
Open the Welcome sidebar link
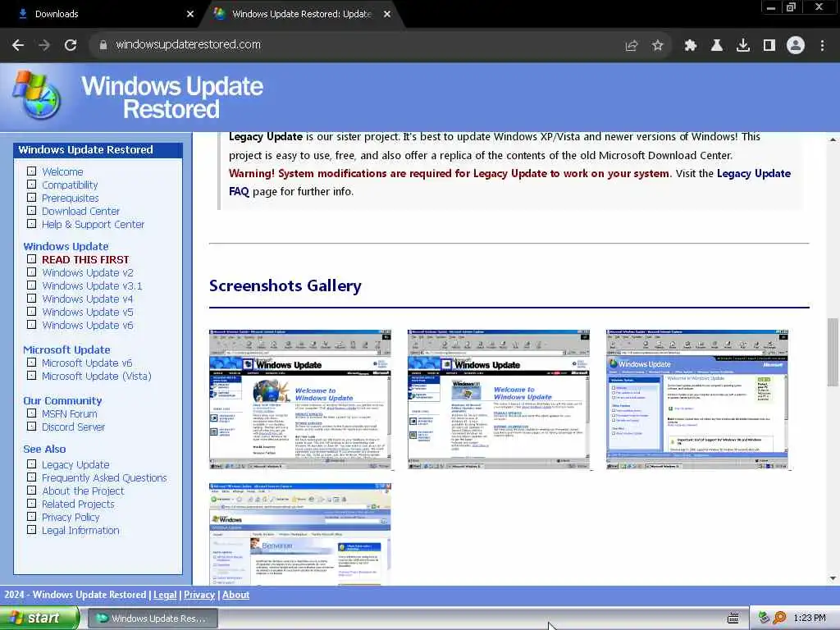(62, 172)
